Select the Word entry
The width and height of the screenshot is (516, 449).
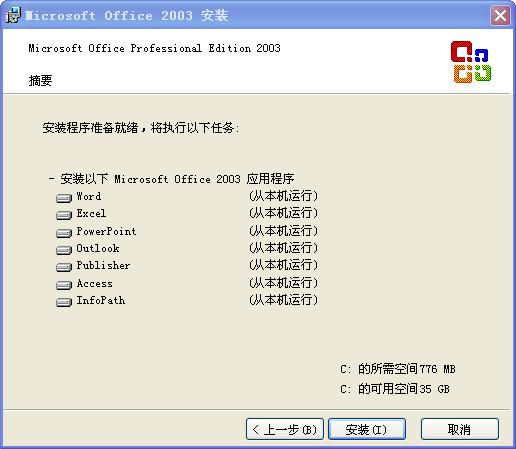(x=89, y=196)
